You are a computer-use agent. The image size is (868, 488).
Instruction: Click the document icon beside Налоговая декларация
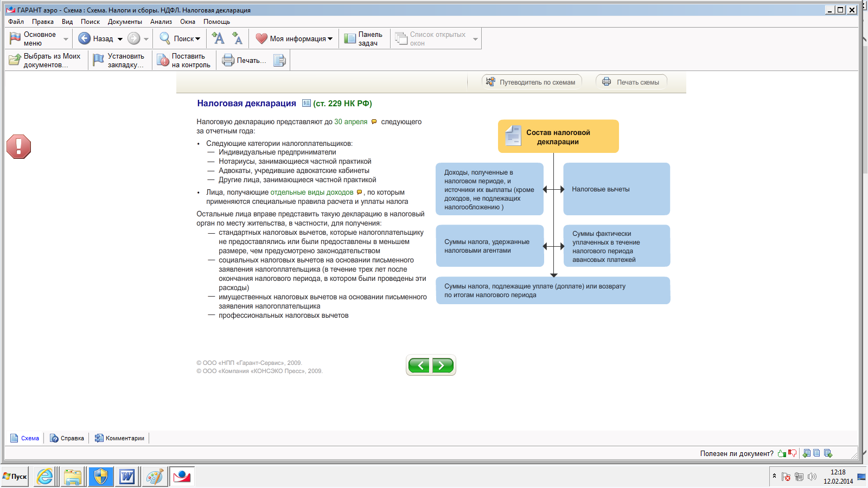307,103
